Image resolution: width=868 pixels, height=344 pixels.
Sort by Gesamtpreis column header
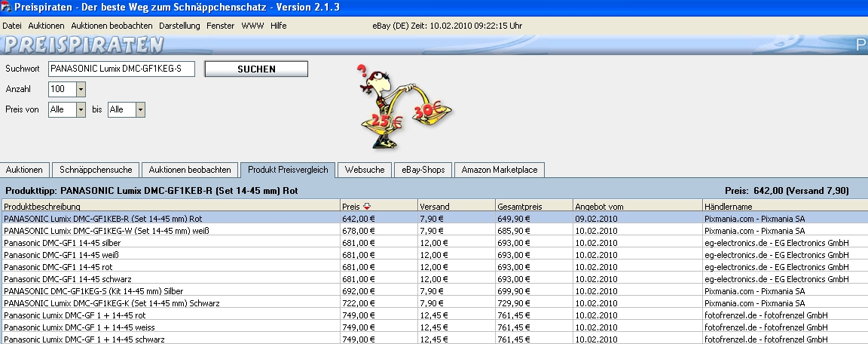tap(534, 206)
